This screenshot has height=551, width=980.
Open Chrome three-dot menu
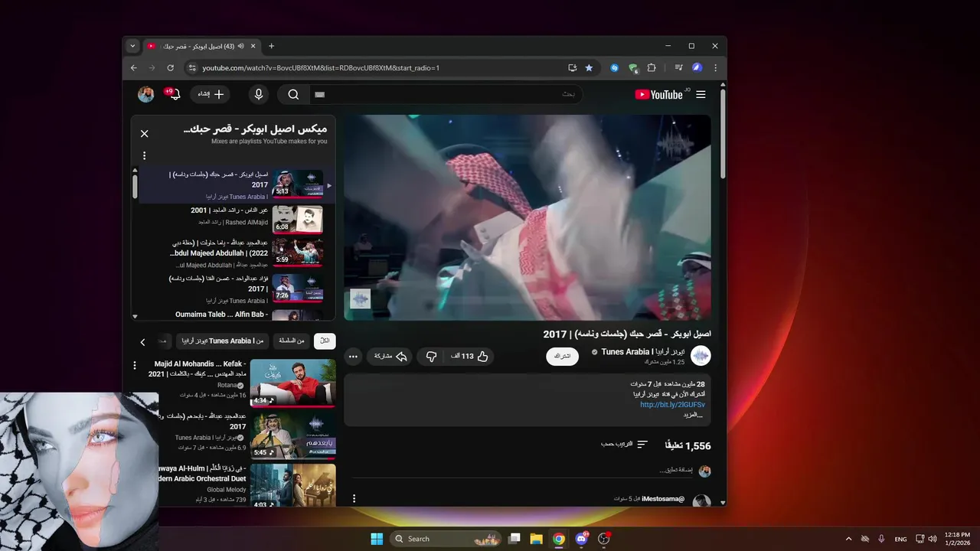click(715, 67)
